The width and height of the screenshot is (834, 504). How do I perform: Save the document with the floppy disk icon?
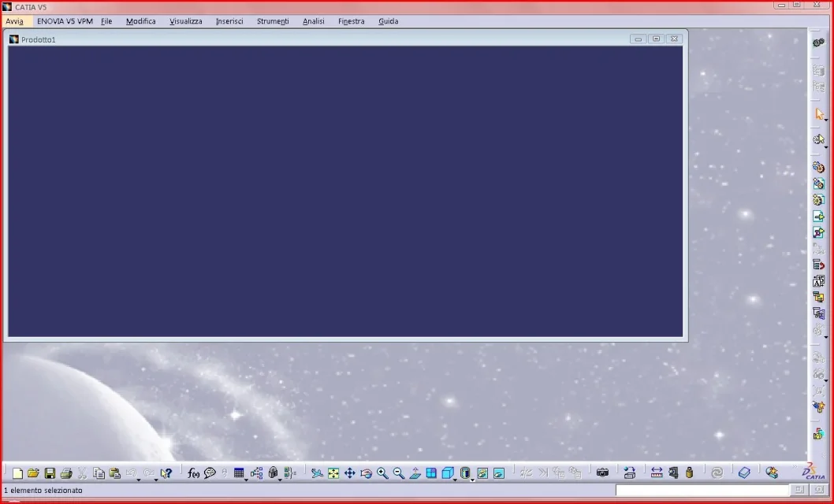coord(50,472)
